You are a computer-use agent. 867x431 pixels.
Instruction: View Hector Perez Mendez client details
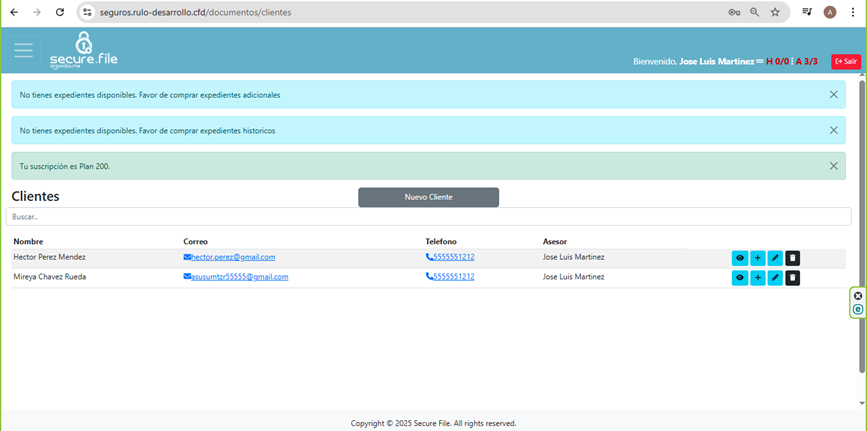pos(740,258)
